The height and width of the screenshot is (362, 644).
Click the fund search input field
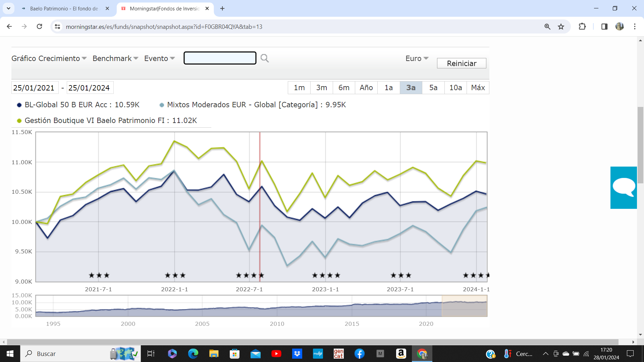click(x=220, y=58)
